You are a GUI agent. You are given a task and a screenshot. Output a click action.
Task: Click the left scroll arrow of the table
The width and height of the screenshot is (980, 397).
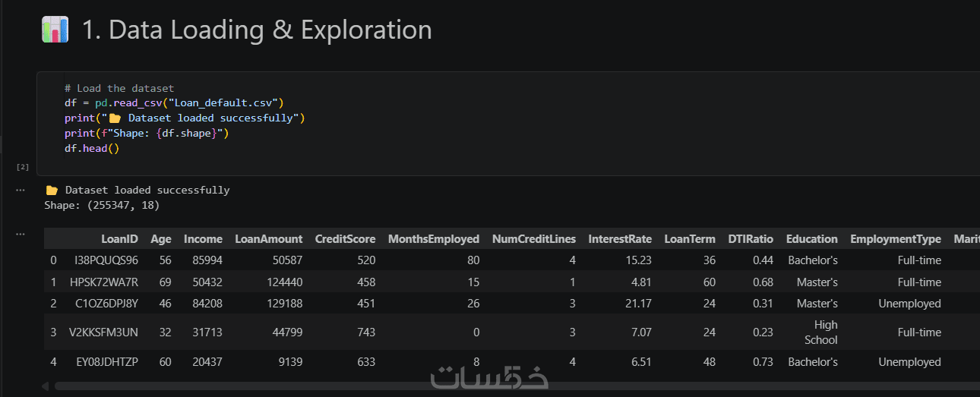47,386
